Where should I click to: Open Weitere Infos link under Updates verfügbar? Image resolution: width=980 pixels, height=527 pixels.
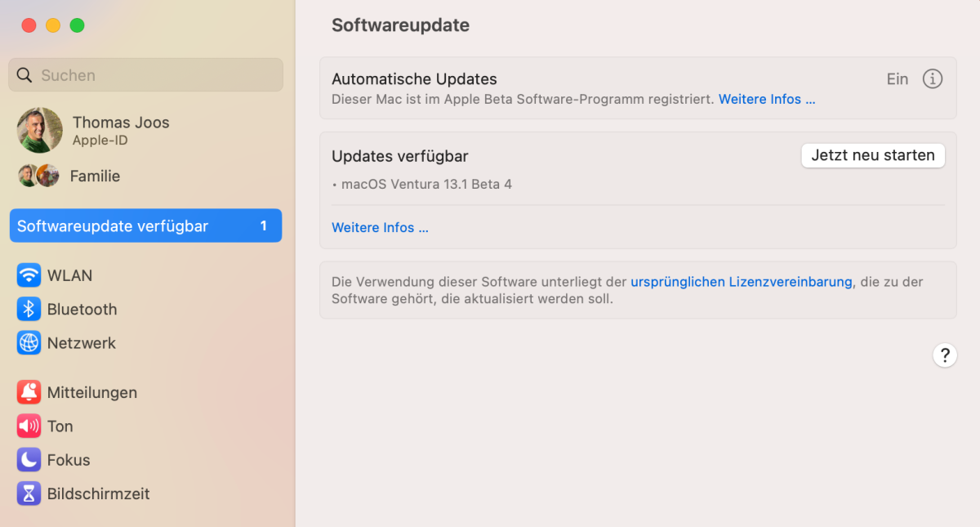(x=380, y=228)
